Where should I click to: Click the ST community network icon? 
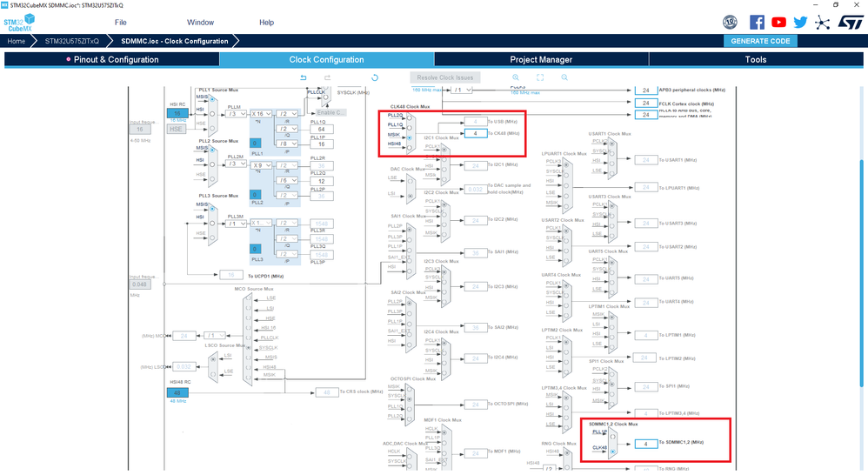pos(822,23)
